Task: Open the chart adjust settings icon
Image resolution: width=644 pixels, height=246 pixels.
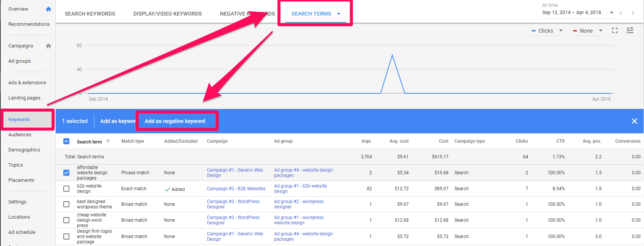Action: (630, 31)
